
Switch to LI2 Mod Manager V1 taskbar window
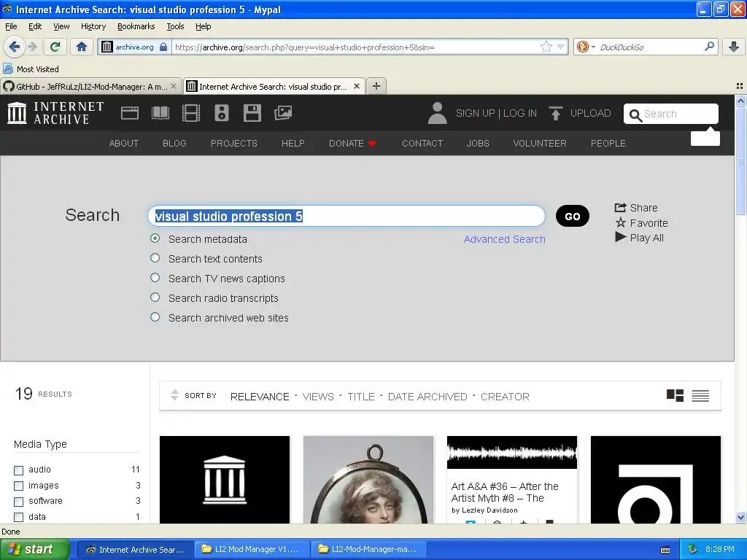point(252,549)
